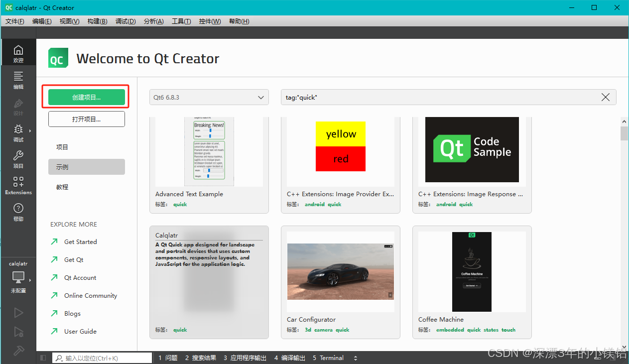Screen dimensions: 629x364
Task: Open the Online Community link
Action: pyautogui.click(x=91, y=295)
